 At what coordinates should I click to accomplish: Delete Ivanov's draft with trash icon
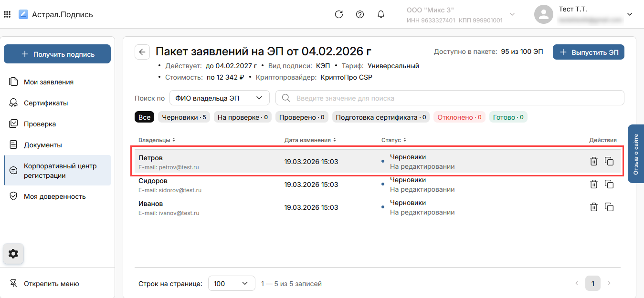(x=594, y=207)
